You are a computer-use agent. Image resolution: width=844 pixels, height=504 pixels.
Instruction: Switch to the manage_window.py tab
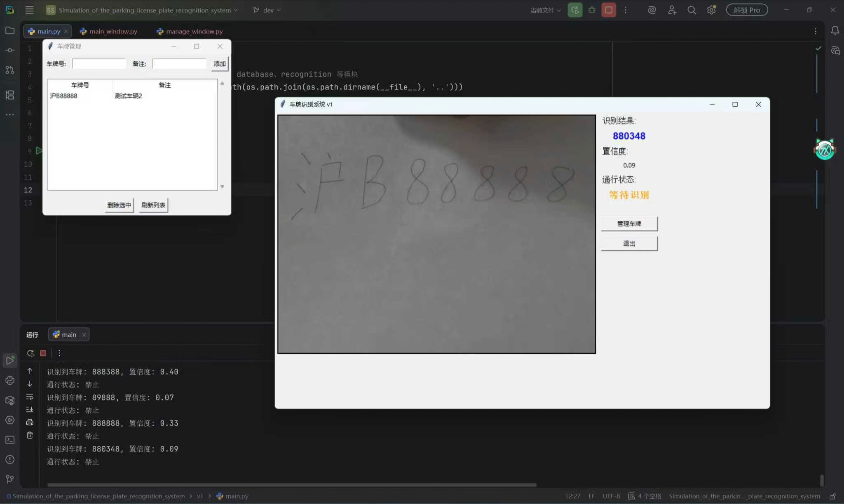(x=194, y=31)
